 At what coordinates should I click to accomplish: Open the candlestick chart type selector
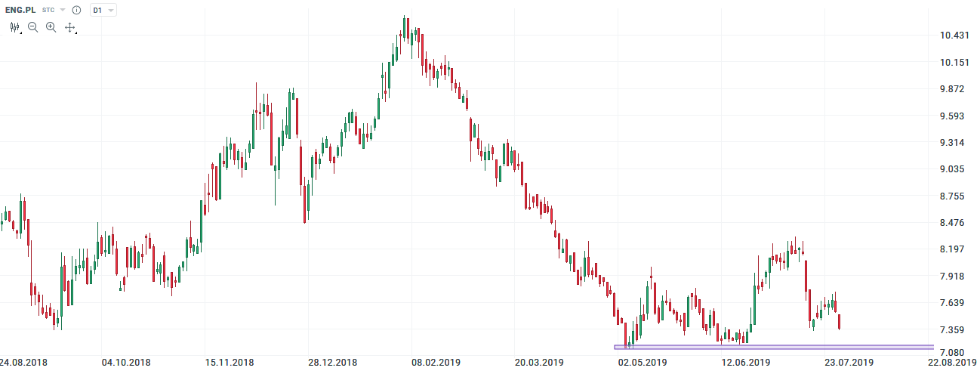(14, 27)
